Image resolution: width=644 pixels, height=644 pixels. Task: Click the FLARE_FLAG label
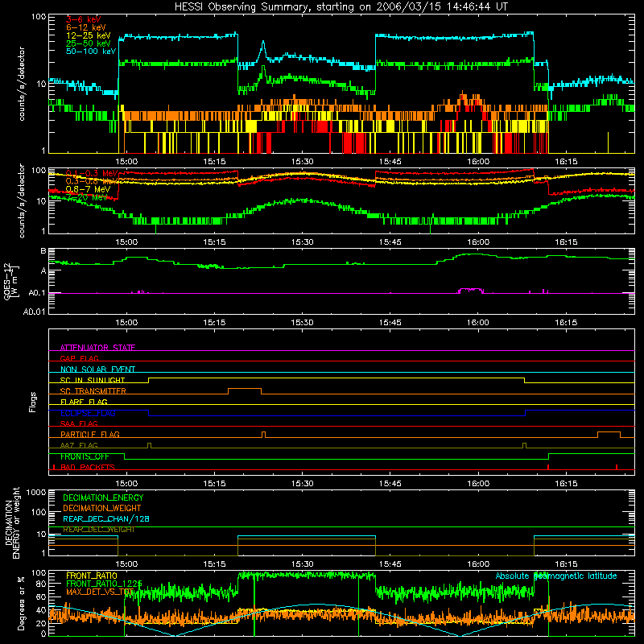click(84, 402)
